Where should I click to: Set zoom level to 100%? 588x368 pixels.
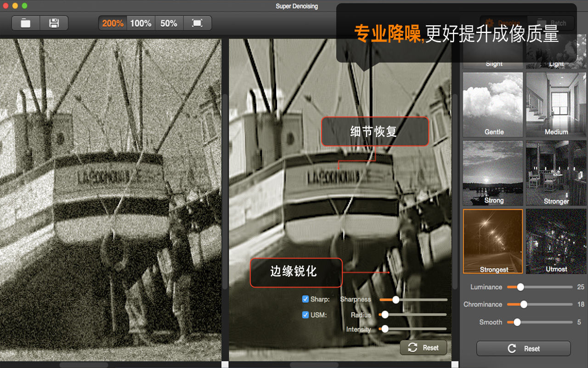point(141,23)
